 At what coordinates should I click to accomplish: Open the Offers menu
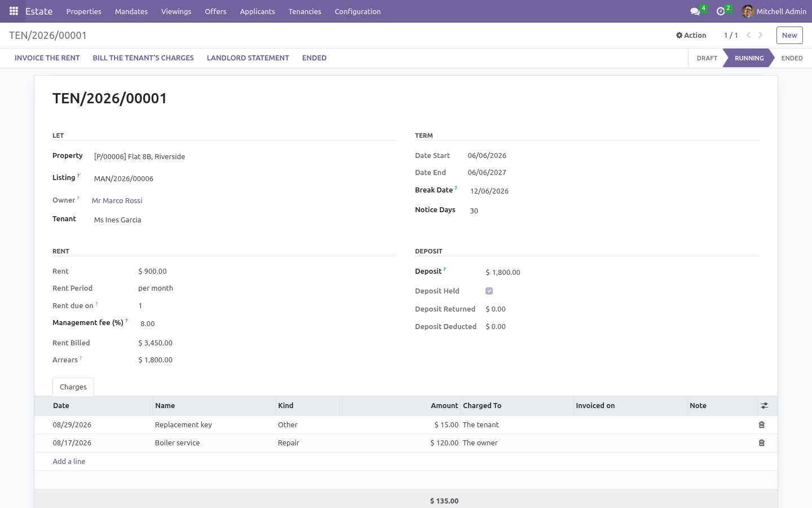click(215, 11)
